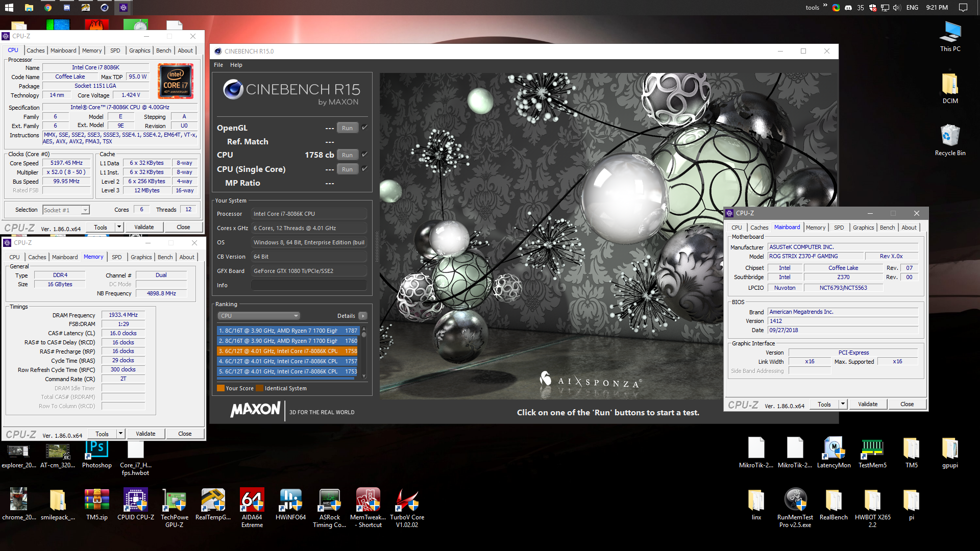980x551 pixels.
Task: Open MemTweakIt shortcut icon
Action: [x=368, y=508]
